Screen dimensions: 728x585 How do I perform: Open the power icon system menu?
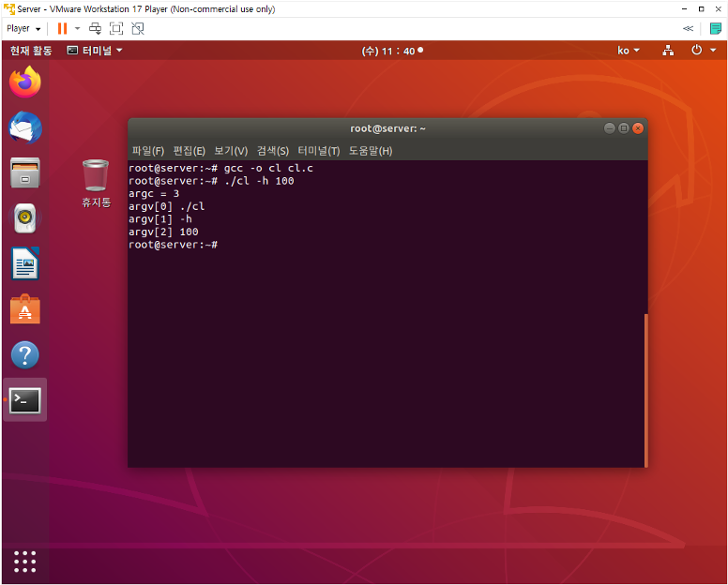(696, 50)
